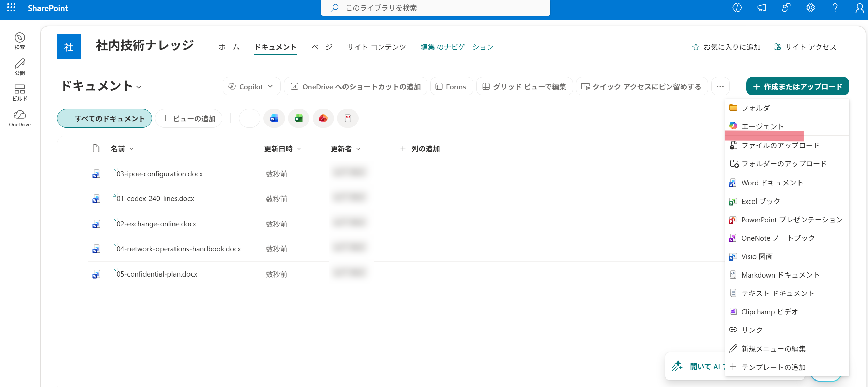This screenshot has width=868, height=387.
Task: Click the 社 site logo tile
Action: (69, 47)
